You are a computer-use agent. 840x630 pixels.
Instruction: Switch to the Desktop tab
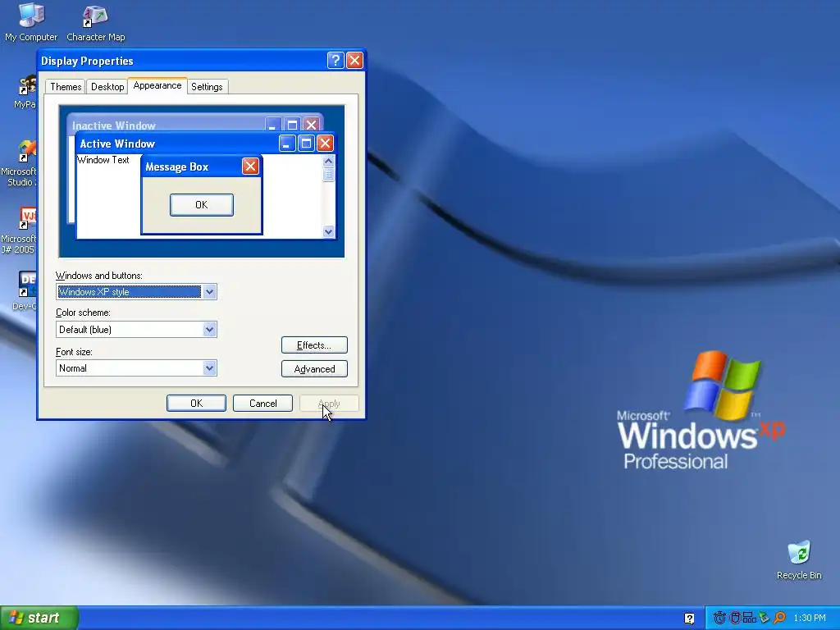pos(107,87)
